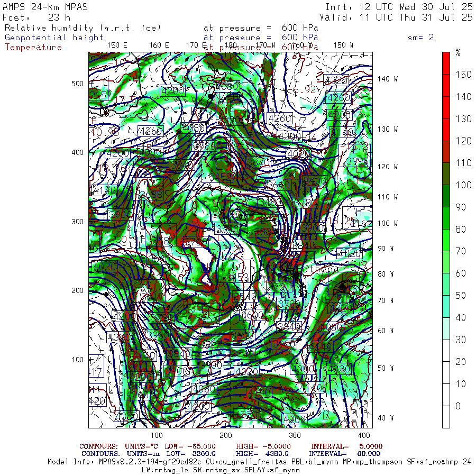The height and width of the screenshot is (476, 476).
Task: Click the 'Fcst: 23 h' forecast hour text
Action: point(36,17)
